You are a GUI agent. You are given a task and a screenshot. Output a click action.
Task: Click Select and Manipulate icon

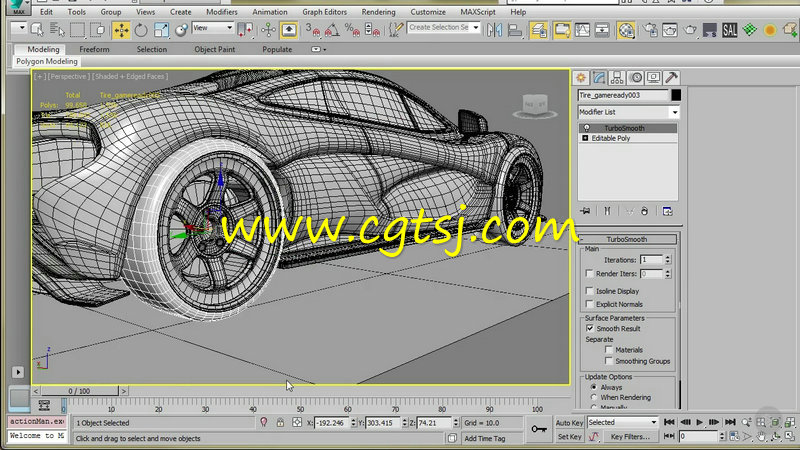click(268, 30)
